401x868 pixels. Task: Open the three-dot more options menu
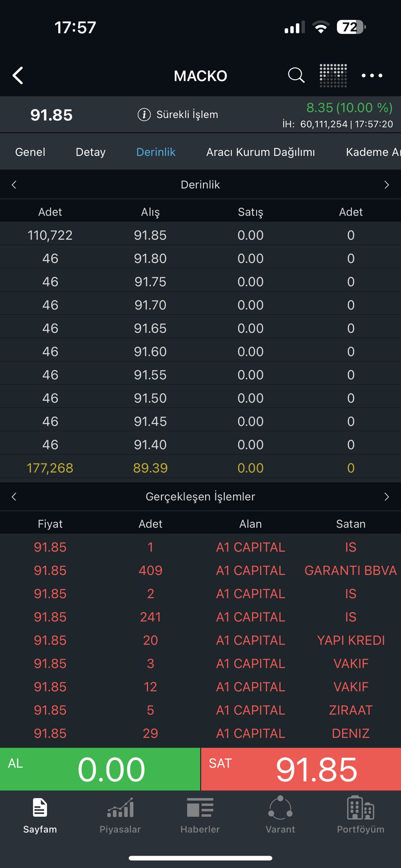click(x=372, y=75)
